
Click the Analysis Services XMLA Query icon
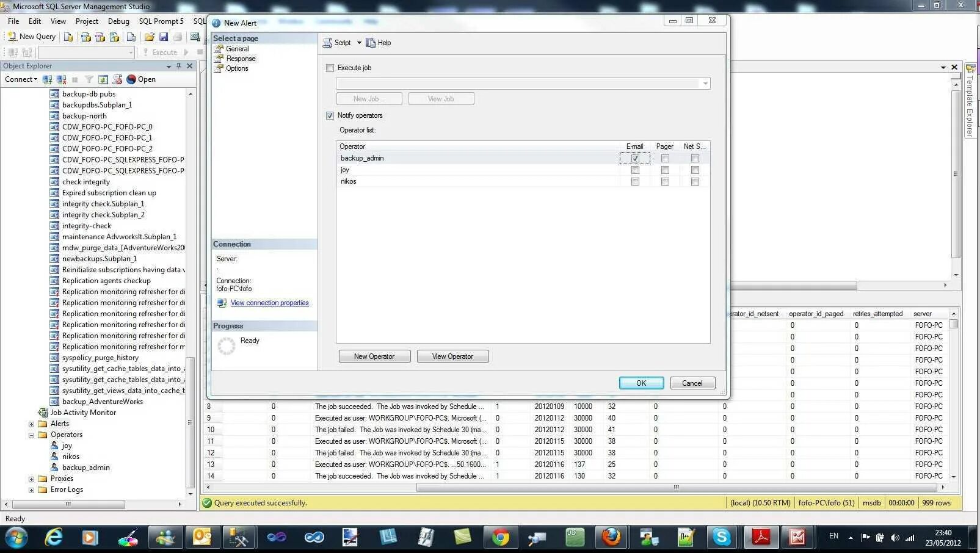point(114,37)
